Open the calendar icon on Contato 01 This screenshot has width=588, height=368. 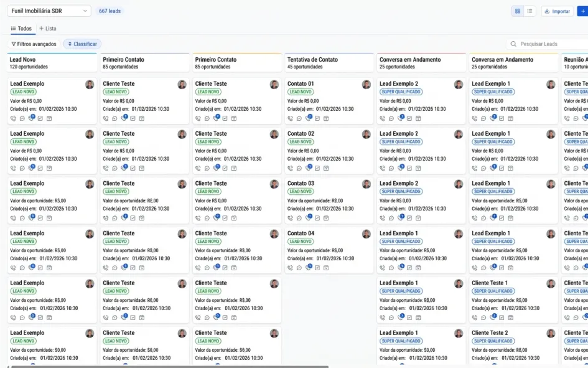(326, 118)
